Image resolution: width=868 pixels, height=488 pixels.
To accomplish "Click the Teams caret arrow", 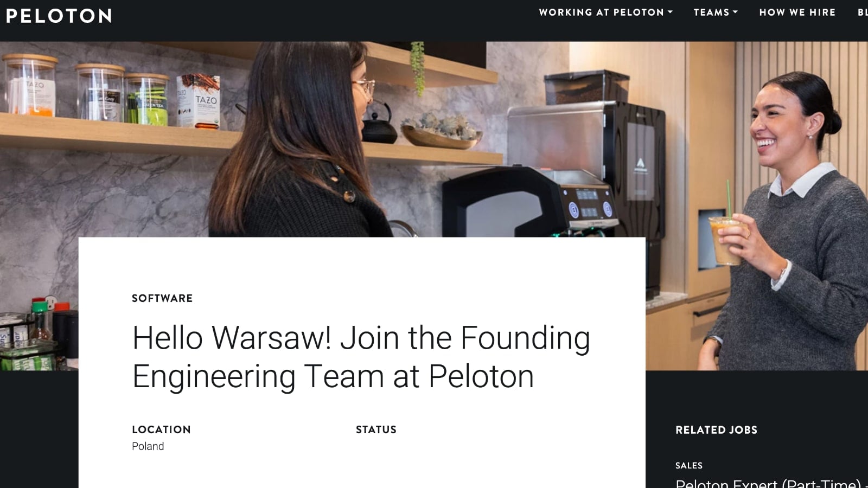I will (735, 12).
